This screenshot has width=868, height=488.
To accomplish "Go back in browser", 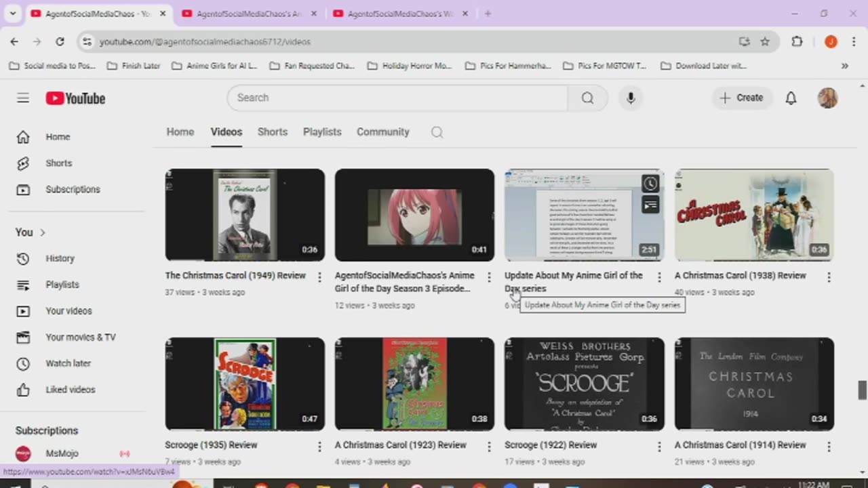I will pos(14,41).
